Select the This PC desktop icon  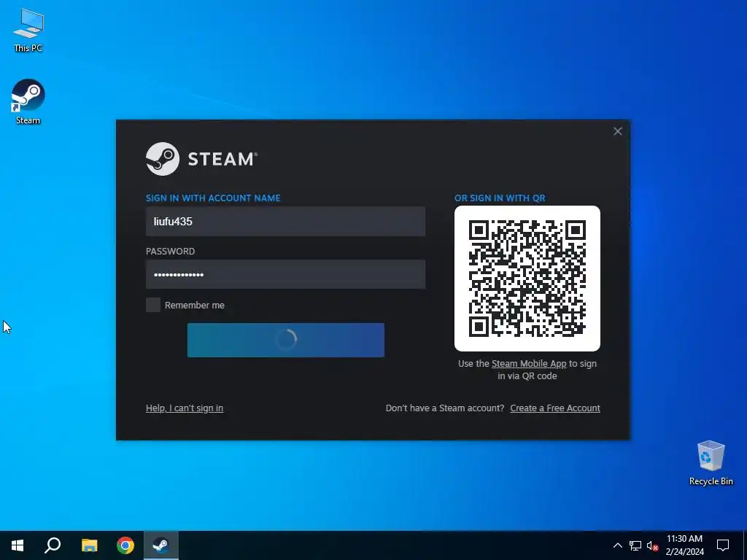[x=28, y=29]
